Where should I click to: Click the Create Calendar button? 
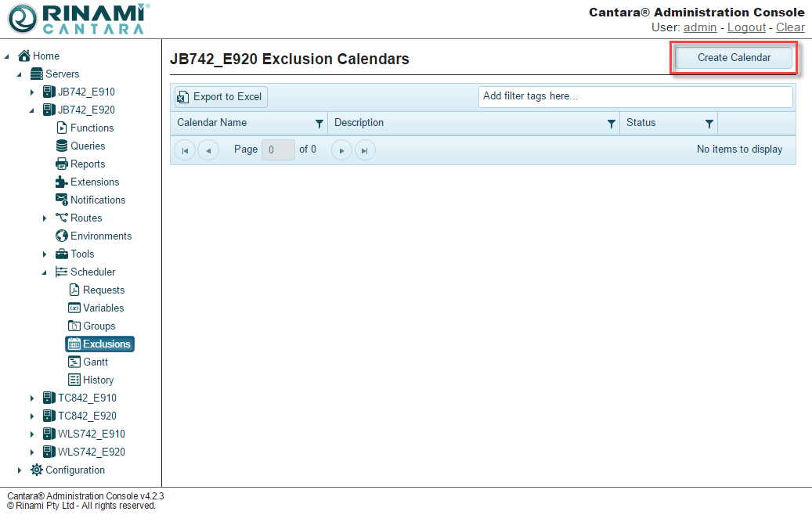[734, 58]
